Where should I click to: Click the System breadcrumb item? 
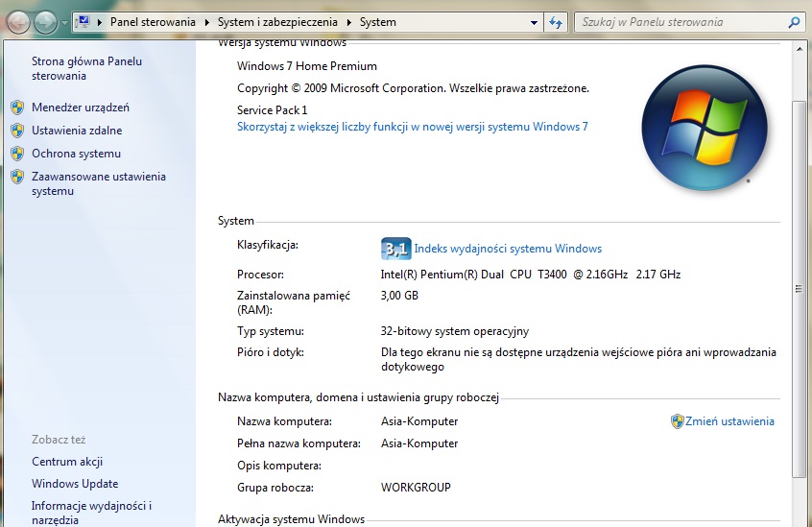(x=377, y=22)
